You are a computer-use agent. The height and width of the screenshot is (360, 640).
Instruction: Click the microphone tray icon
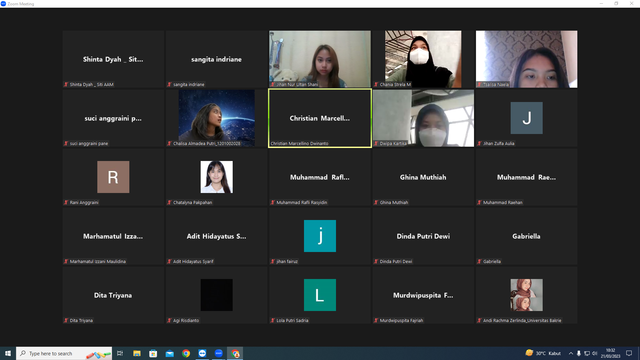point(578,353)
